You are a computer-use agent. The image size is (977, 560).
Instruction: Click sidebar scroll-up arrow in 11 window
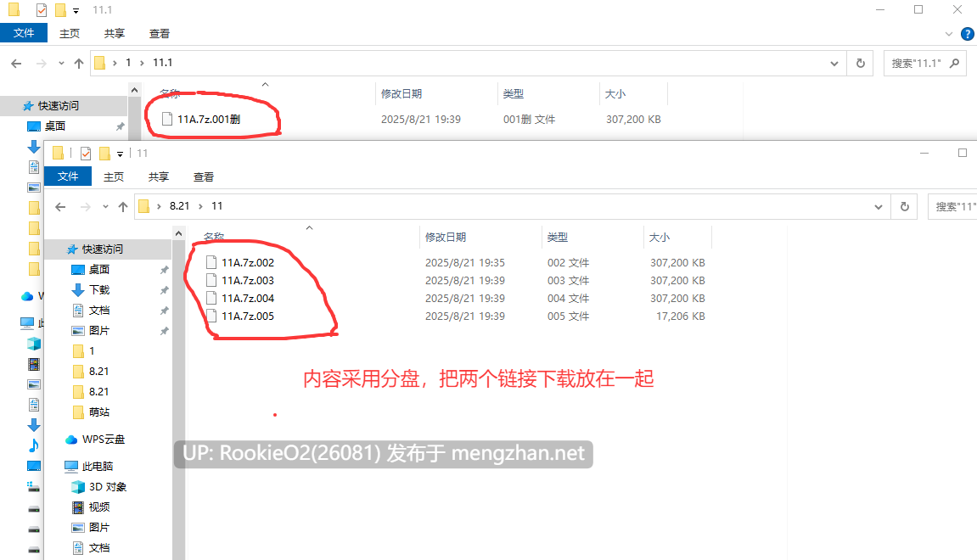point(179,233)
